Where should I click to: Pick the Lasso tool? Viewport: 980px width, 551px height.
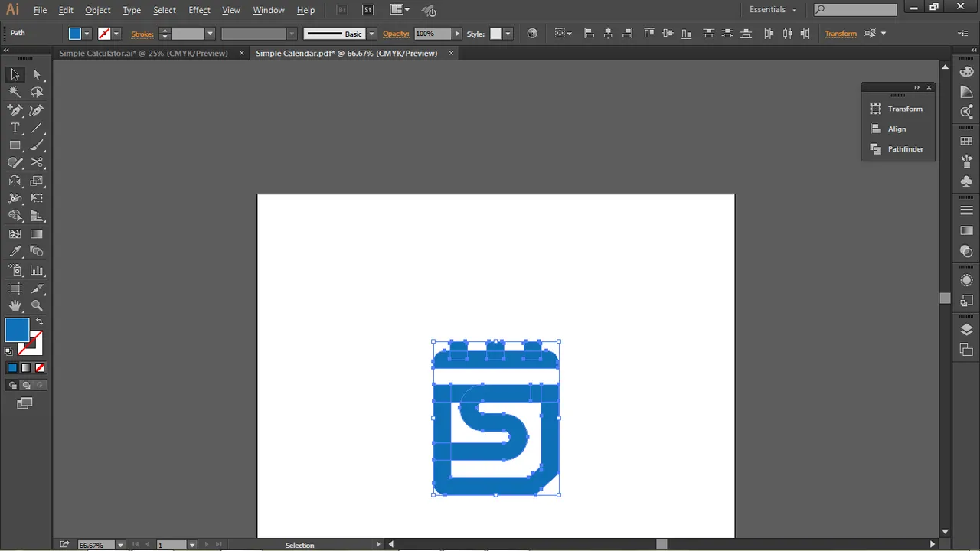37,92
